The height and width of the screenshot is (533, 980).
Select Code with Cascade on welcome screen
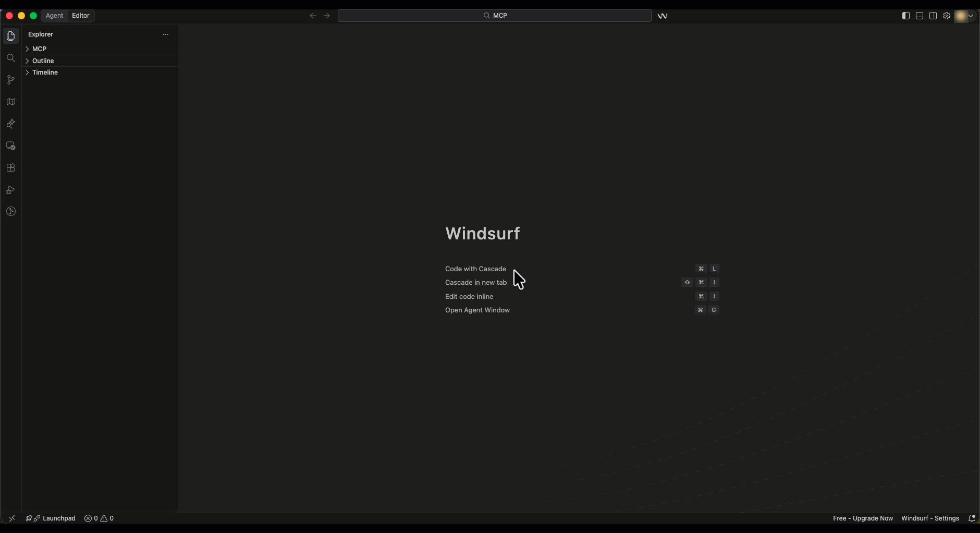tap(475, 269)
